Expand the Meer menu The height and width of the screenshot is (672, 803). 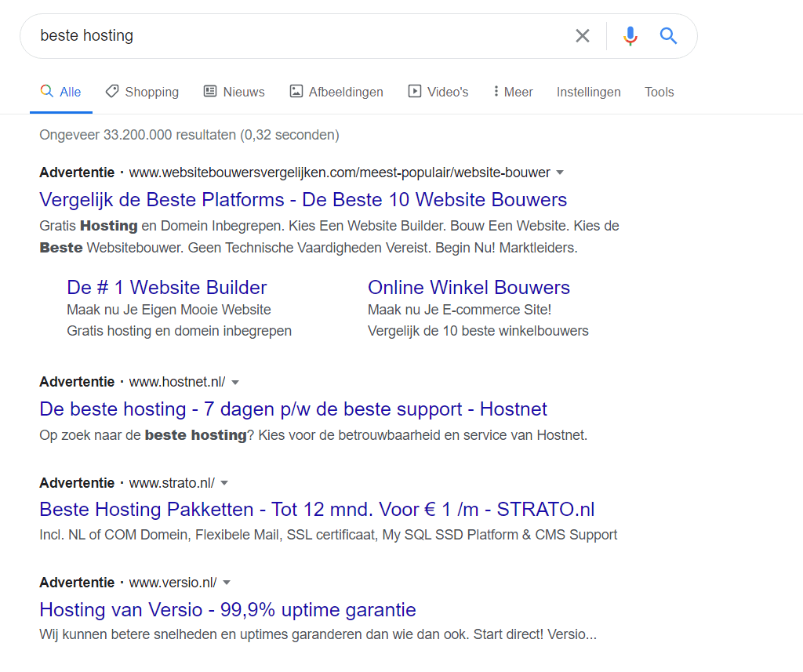click(x=513, y=92)
